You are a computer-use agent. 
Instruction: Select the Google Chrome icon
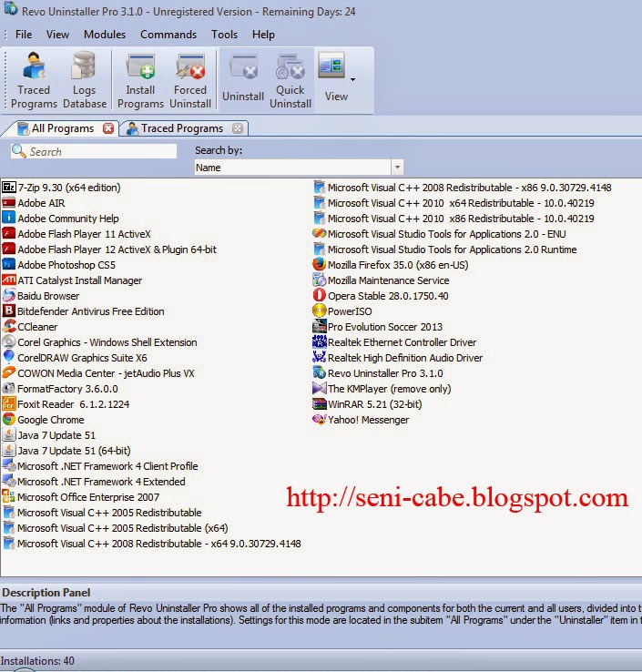click(x=8, y=420)
